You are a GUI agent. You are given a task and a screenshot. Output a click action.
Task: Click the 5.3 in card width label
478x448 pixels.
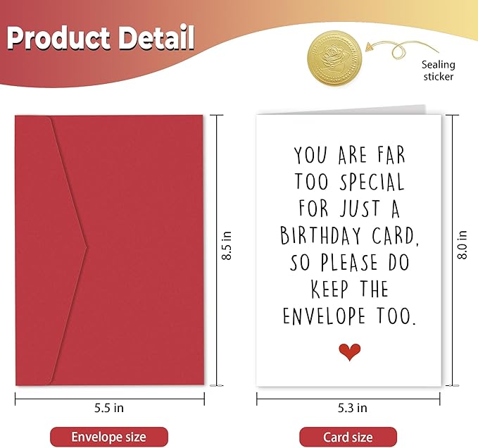tap(348, 408)
